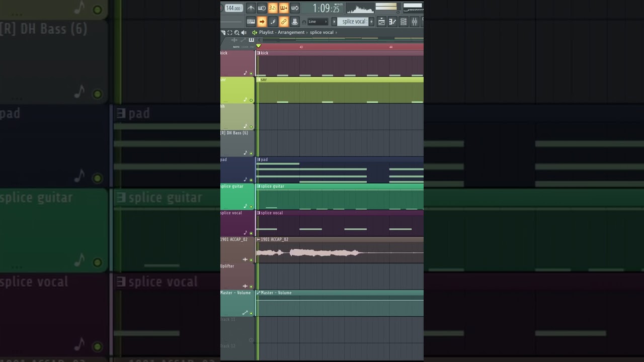Open pattern selector arrow left of splice vocal
Image resolution: width=644 pixels, height=362 pixels.
click(334, 22)
